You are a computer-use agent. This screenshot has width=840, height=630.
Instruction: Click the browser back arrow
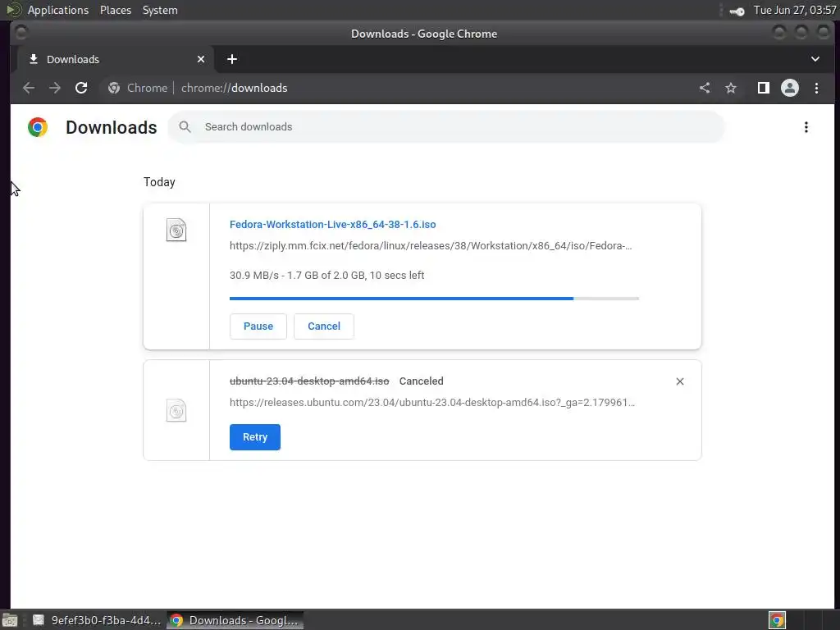tap(29, 88)
